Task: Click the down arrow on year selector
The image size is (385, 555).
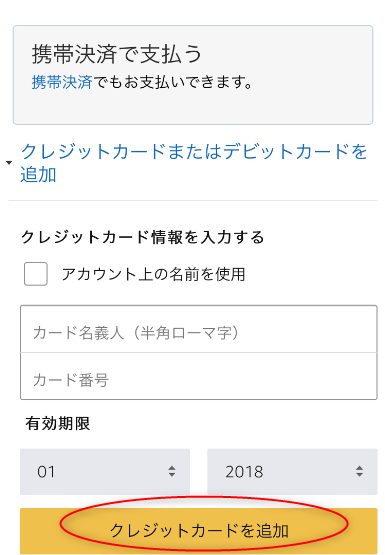Action: click(x=359, y=475)
